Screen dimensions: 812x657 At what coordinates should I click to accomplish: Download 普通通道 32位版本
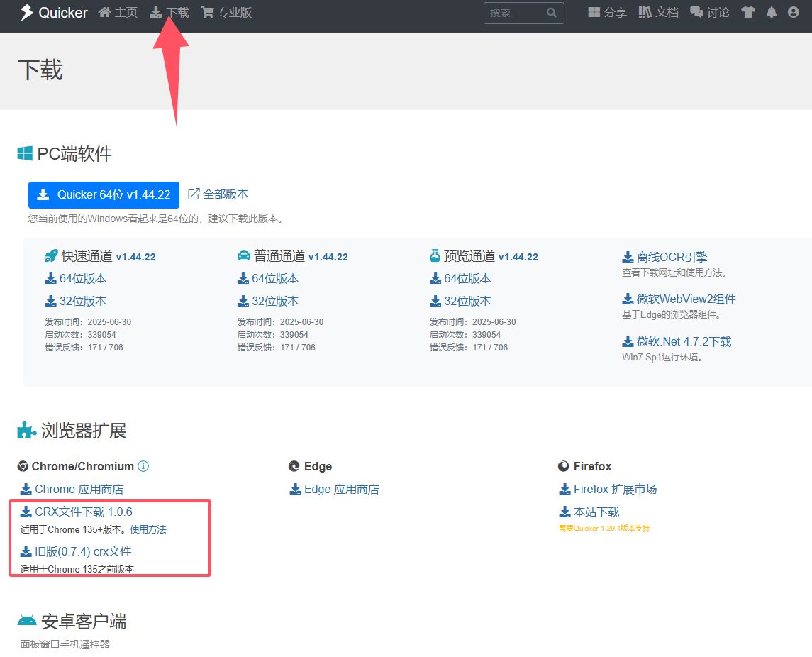pyautogui.click(x=268, y=302)
